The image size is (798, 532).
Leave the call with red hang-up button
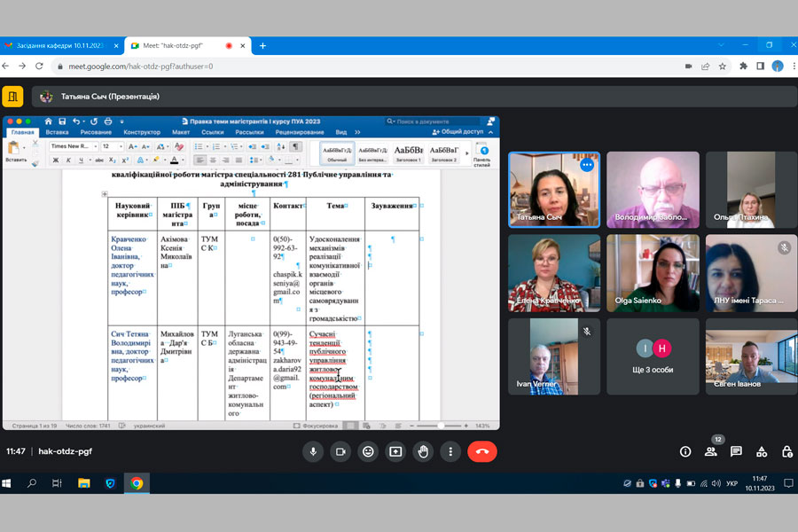click(482, 451)
